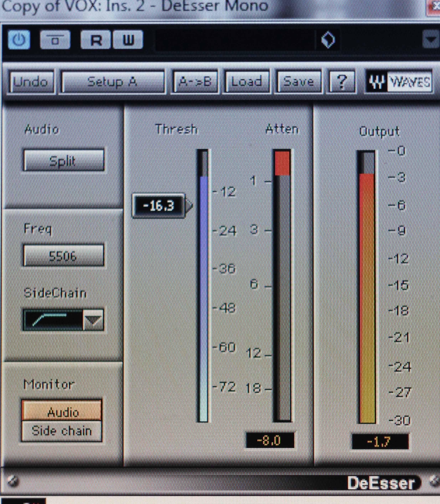Click the Output level meter
Image resolution: width=440 pixels, height=504 pixels.
[367, 287]
